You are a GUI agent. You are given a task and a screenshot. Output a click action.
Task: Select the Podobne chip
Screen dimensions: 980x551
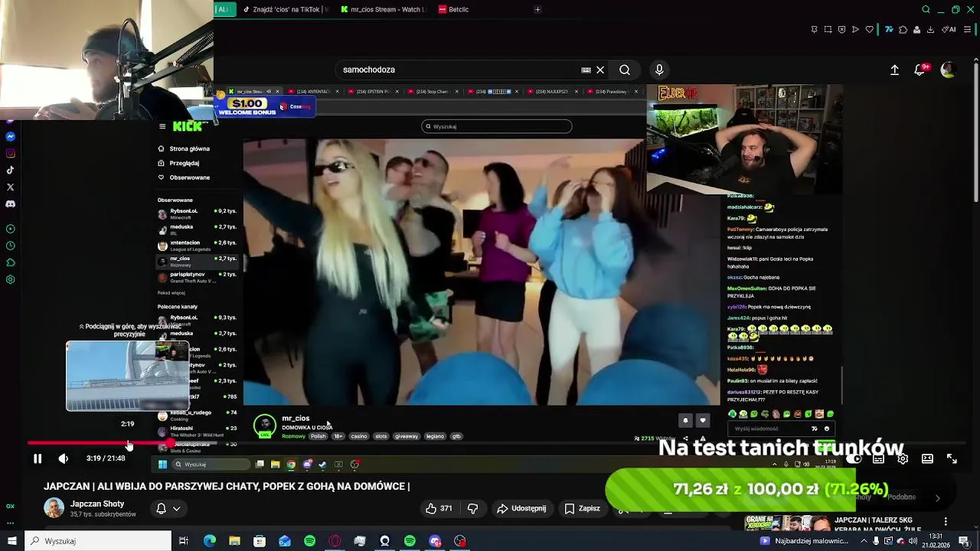[901, 497]
